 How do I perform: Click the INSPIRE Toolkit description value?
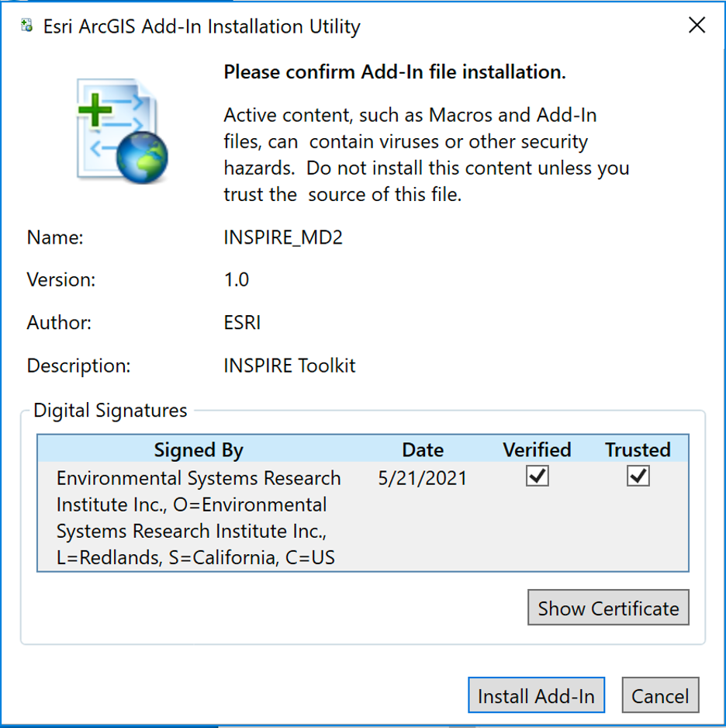click(289, 366)
